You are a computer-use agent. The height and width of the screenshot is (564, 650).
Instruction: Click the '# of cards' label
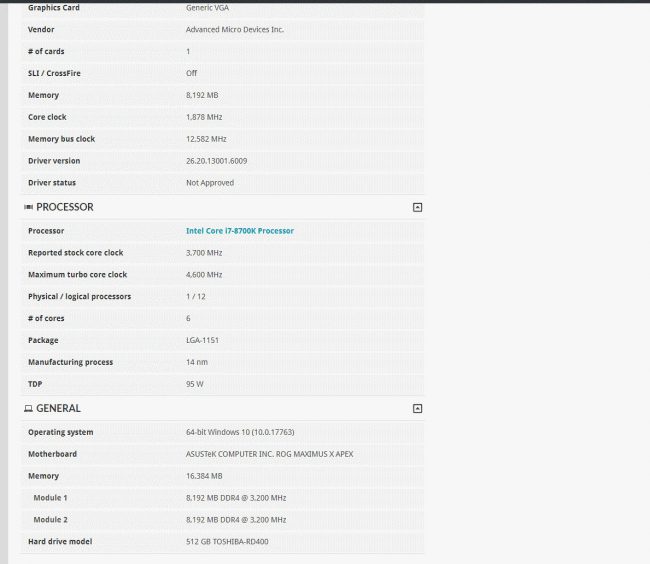click(x=46, y=51)
